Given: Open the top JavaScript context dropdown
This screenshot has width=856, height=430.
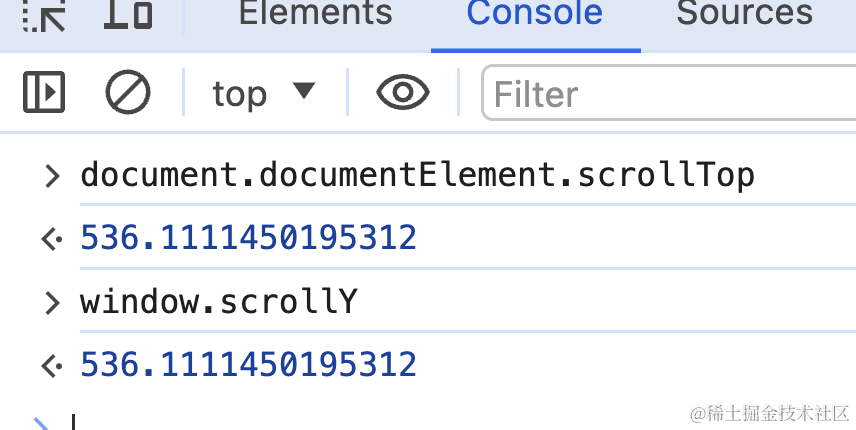Looking at the screenshot, I should (x=263, y=93).
